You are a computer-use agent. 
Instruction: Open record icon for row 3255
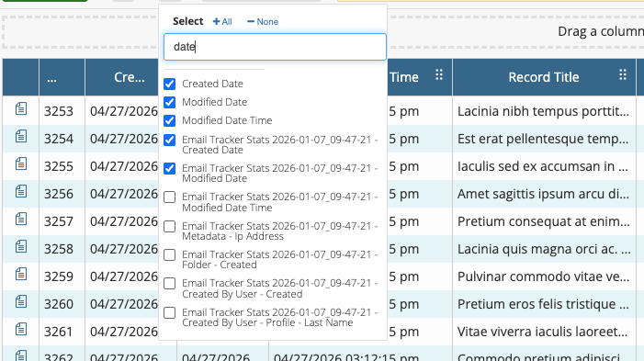[x=21, y=164]
